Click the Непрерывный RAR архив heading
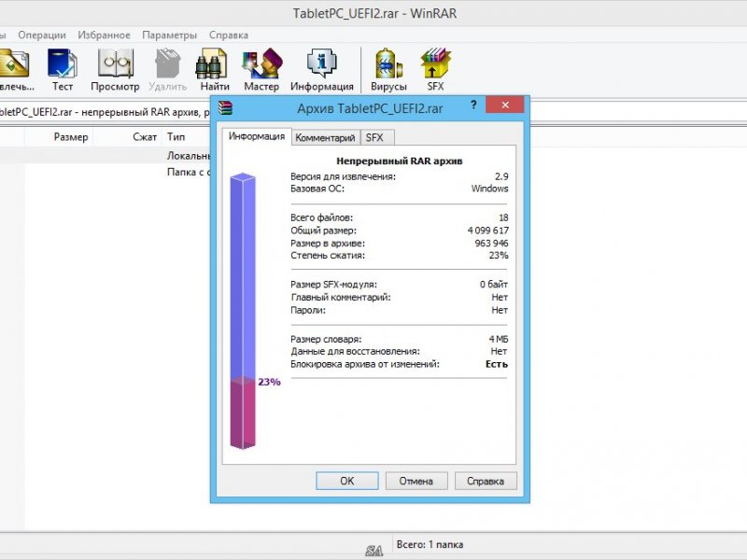The height and width of the screenshot is (560, 747). click(400, 161)
